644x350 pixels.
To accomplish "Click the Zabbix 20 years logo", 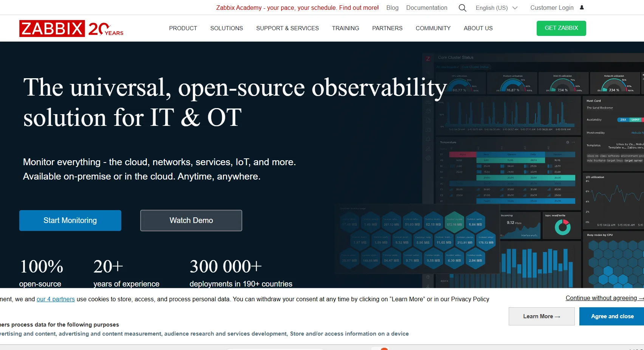I will 71,28.
